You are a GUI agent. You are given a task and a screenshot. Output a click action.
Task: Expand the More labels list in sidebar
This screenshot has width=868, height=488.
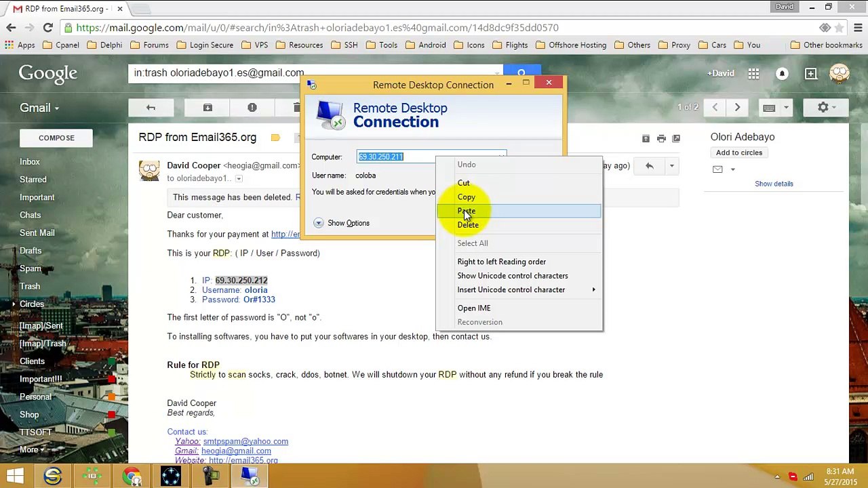[x=31, y=449]
